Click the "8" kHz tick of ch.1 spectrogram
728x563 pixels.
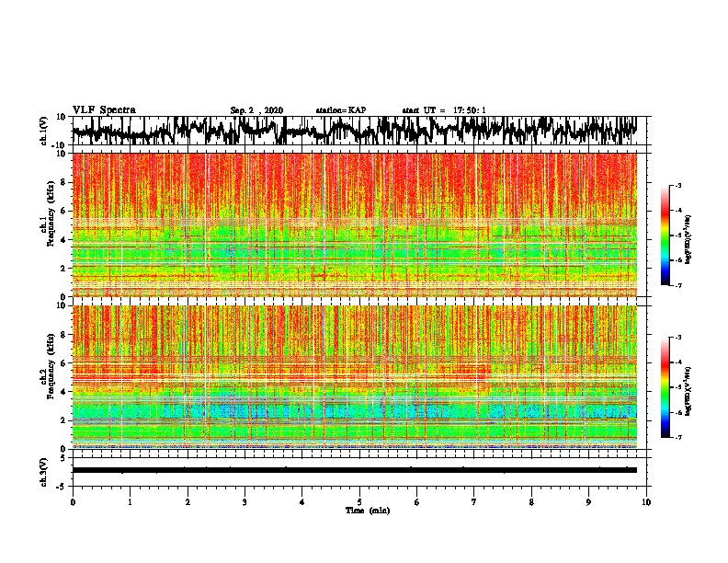point(64,182)
